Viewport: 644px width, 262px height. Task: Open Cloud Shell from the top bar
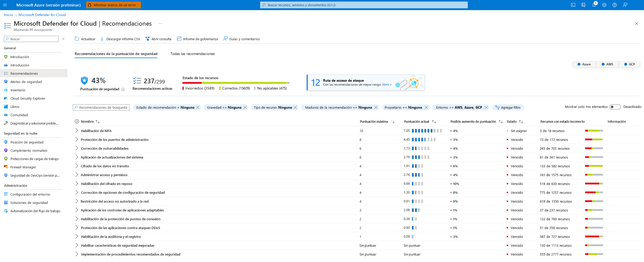tap(573, 5)
